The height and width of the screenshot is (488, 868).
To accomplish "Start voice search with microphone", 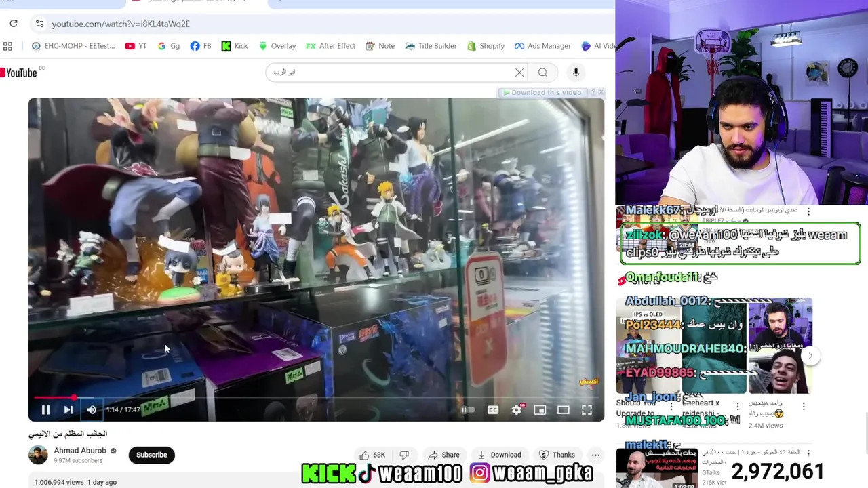I will point(576,73).
